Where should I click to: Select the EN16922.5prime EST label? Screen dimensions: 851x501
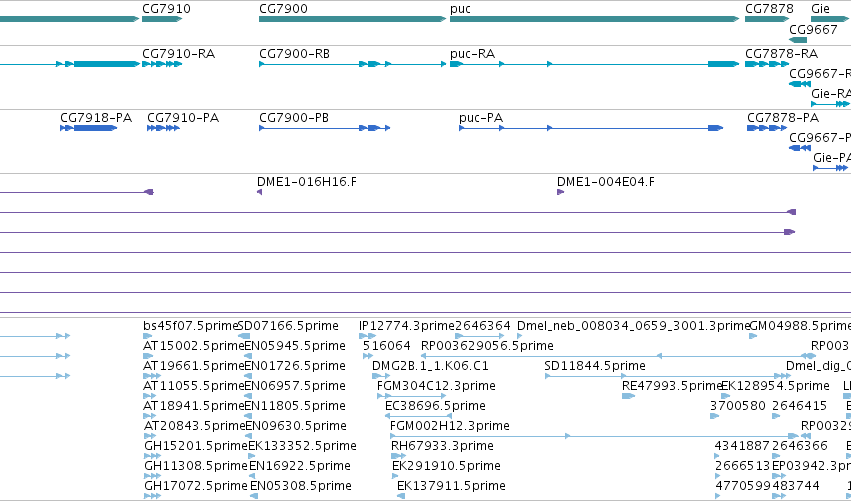coord(300,466)
